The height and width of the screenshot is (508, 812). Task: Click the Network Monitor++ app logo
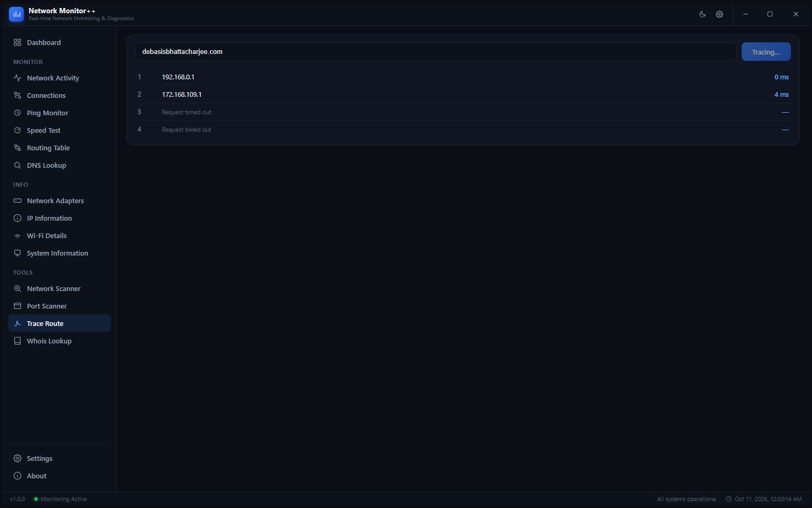16,14
